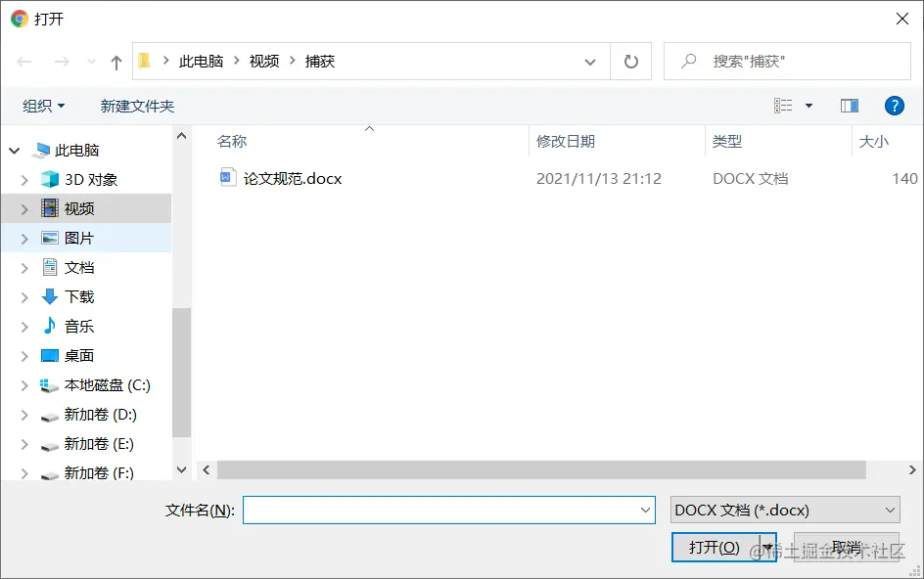The height and width of the screenshot is (579, 924).
Task: Click the 搜索"捕获" search box
Action: coord(787,62)
